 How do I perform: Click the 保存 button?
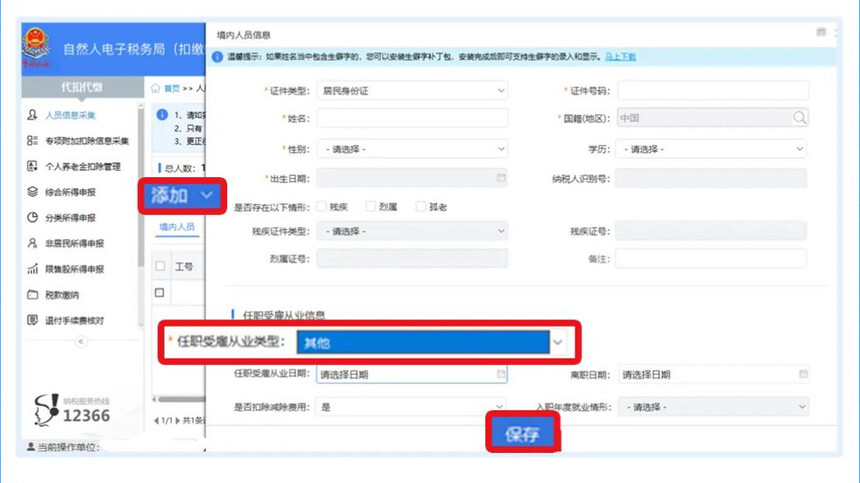[522, 434]
